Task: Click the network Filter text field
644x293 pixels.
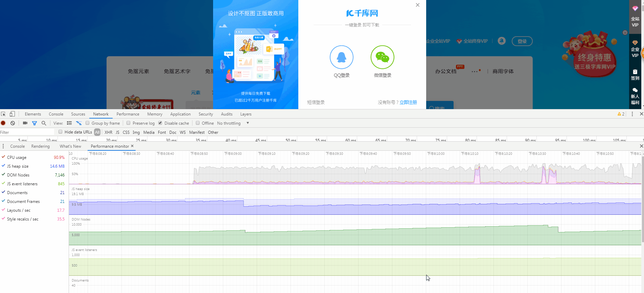Action: click(x=27, y=132)
